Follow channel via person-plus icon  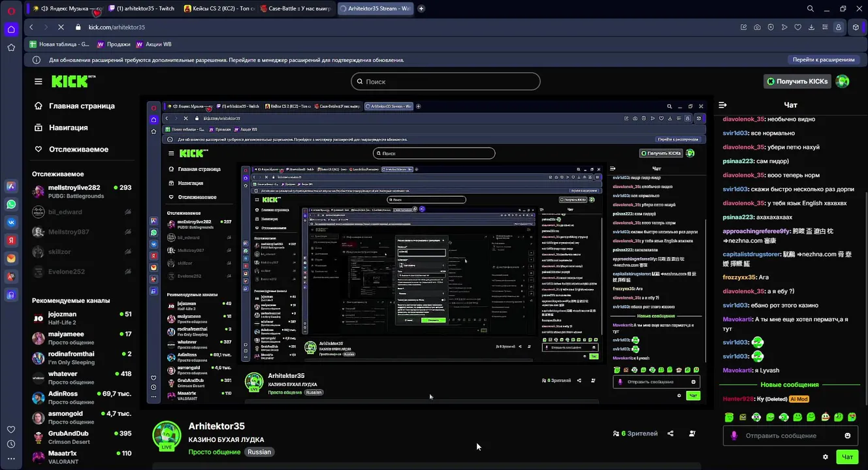pos(692,433)
